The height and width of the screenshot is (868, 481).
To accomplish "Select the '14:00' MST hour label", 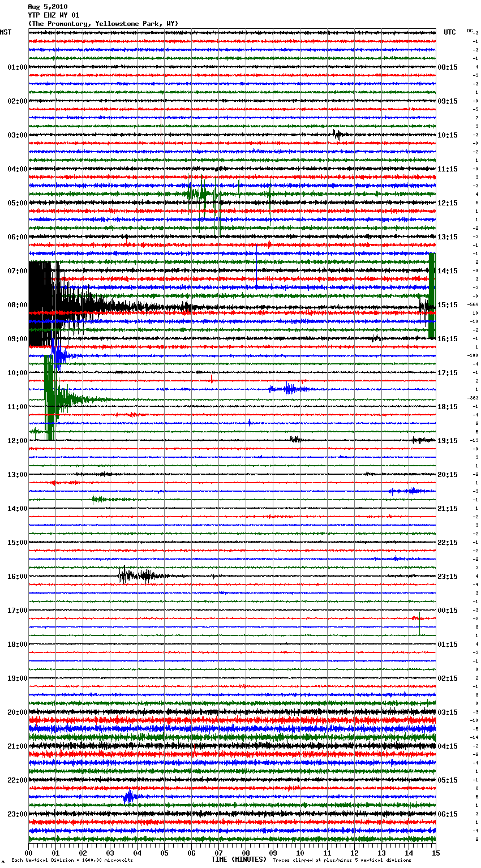I will click(18, 509).
